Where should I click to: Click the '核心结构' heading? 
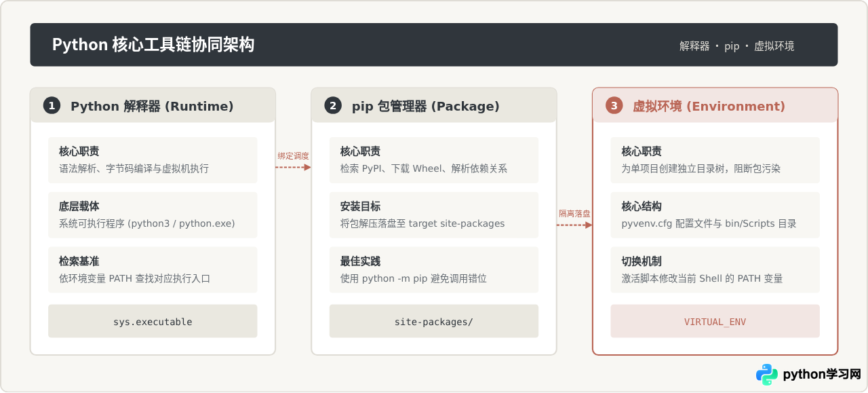[x=642, y=206]
